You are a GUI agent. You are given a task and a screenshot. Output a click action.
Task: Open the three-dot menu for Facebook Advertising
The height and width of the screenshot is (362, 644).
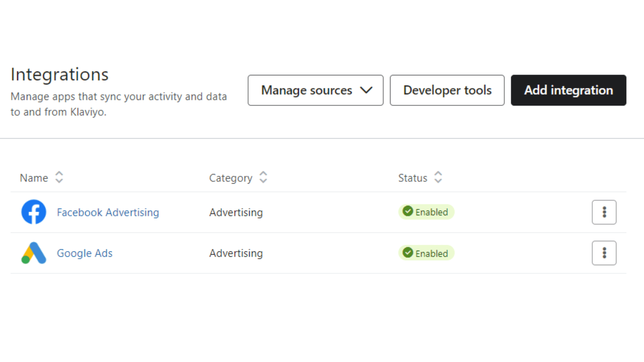click(x=604, y=212)
